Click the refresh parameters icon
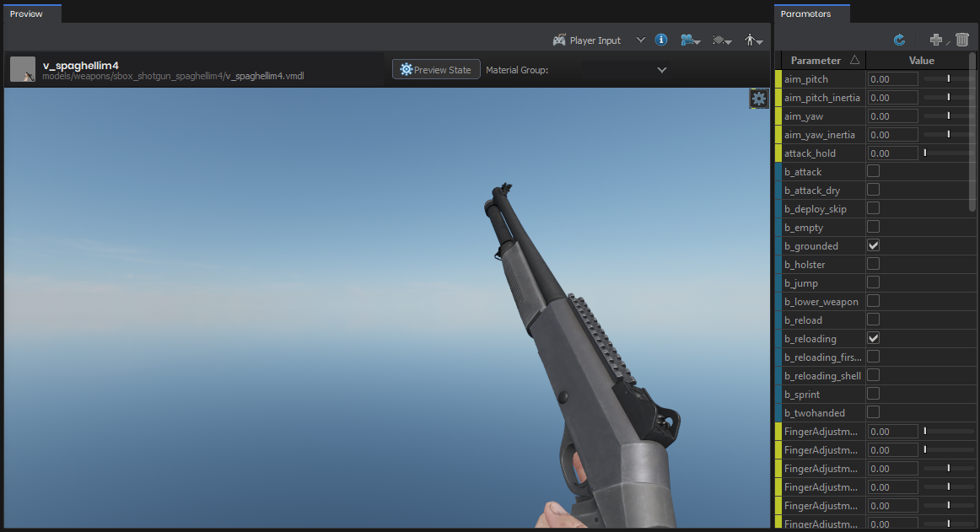 [899, 40]
